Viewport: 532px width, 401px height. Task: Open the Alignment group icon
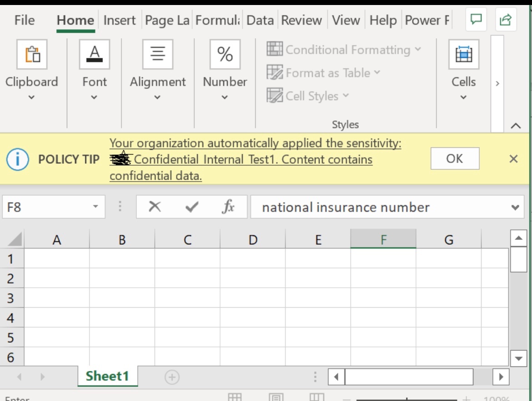[158, 54]
